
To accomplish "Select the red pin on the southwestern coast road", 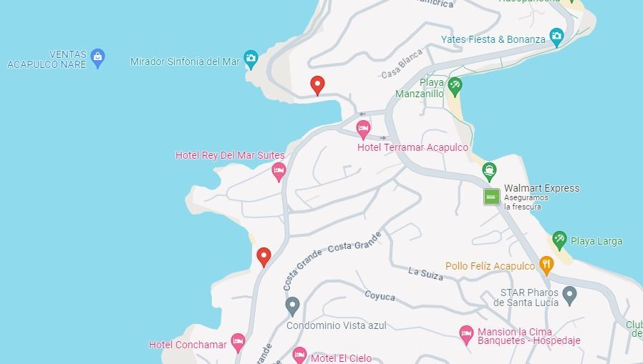I will 264,257.
